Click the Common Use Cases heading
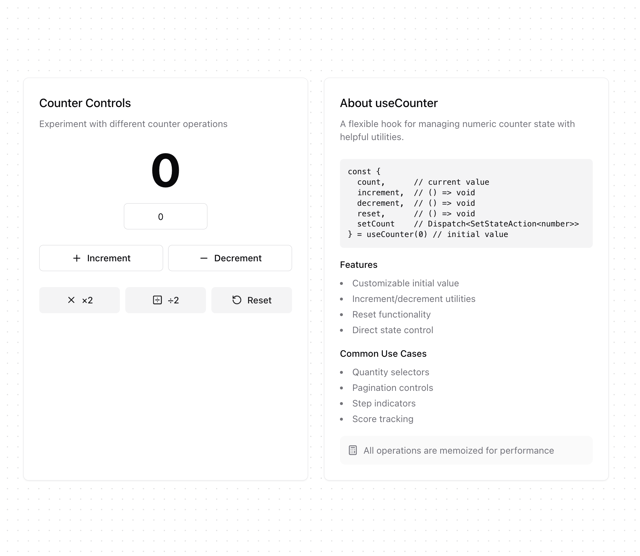640x556 pixels. [x=383, y=354]
